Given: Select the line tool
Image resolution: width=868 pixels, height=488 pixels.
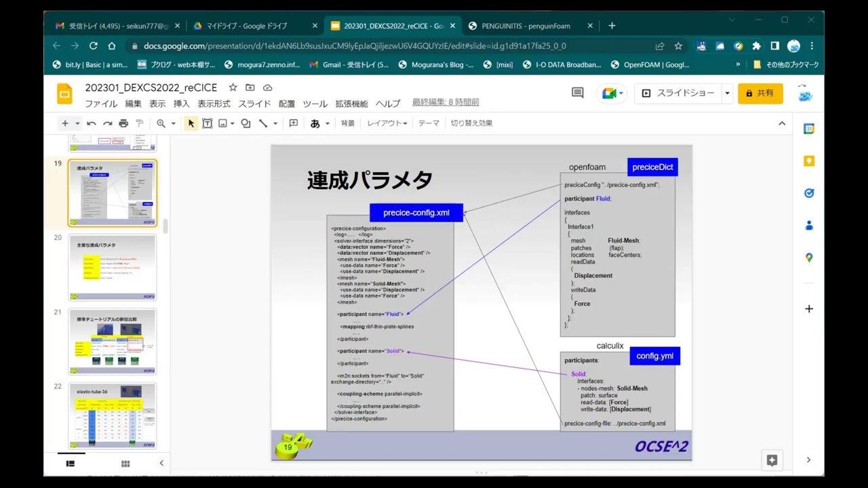Looking at the screenshot, I should 263,123.
